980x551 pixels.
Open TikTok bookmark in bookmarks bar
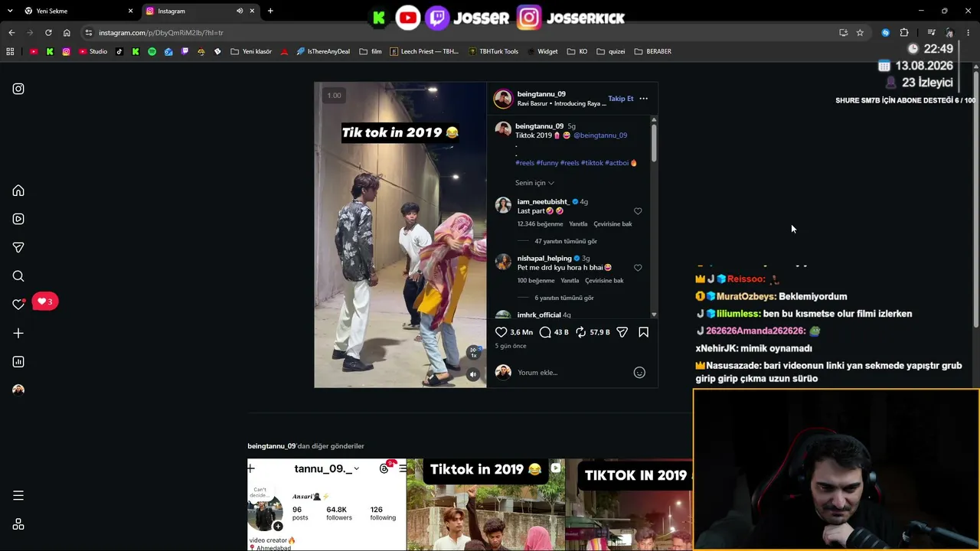tap(119, 51)
